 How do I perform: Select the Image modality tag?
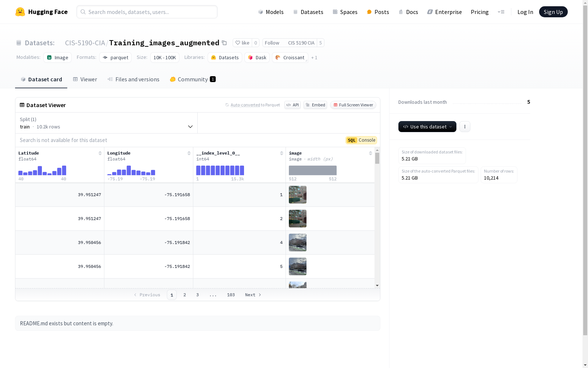click(57, 57)
